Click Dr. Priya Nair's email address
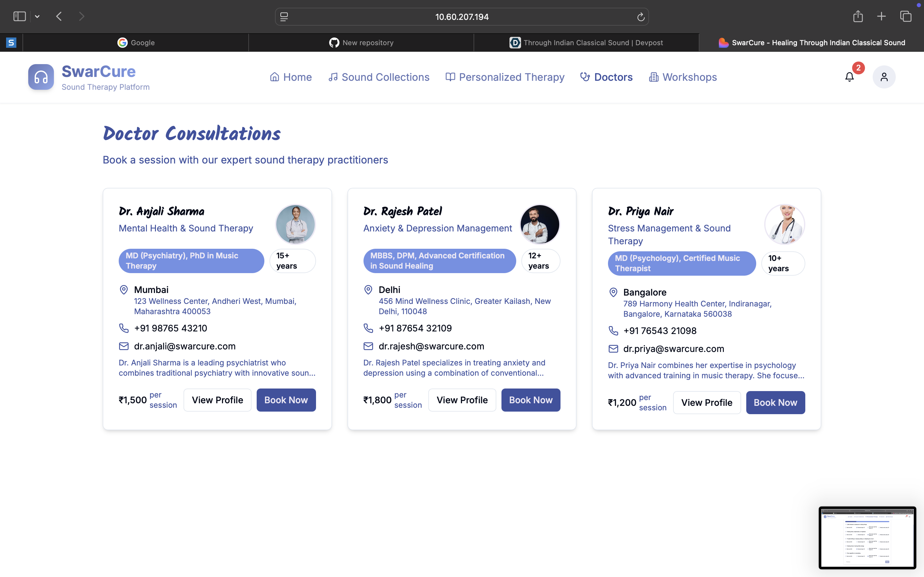This screenshot has width=924, height=577. 673,349
